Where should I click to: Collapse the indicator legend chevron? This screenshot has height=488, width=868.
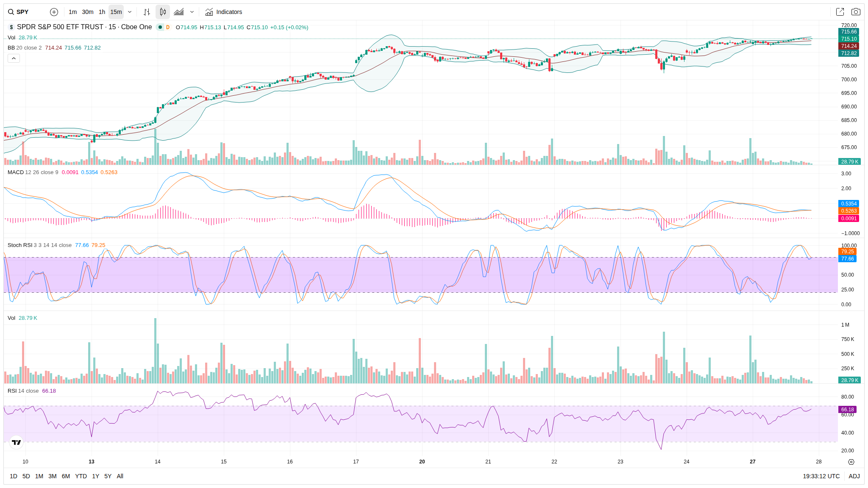pos(14,58)
